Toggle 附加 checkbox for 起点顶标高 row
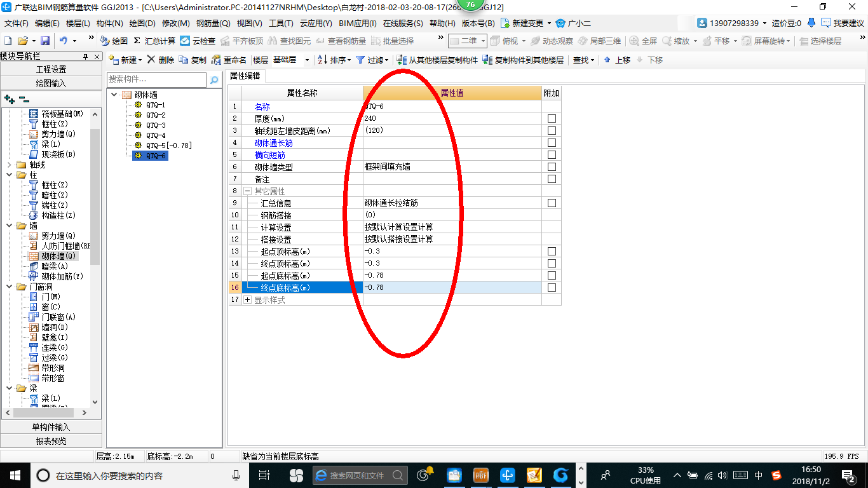This screenshot has height=488, width=868. [x=552, y=252]
